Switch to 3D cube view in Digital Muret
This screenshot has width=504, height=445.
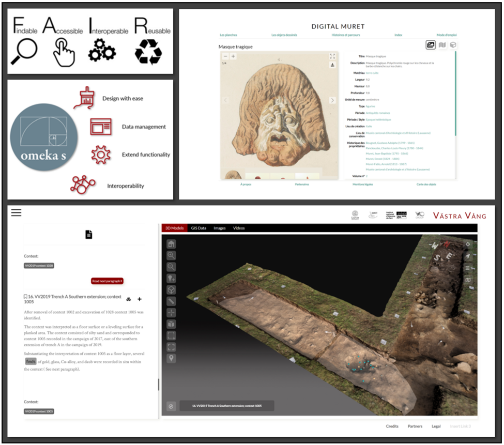click(453, 45)
